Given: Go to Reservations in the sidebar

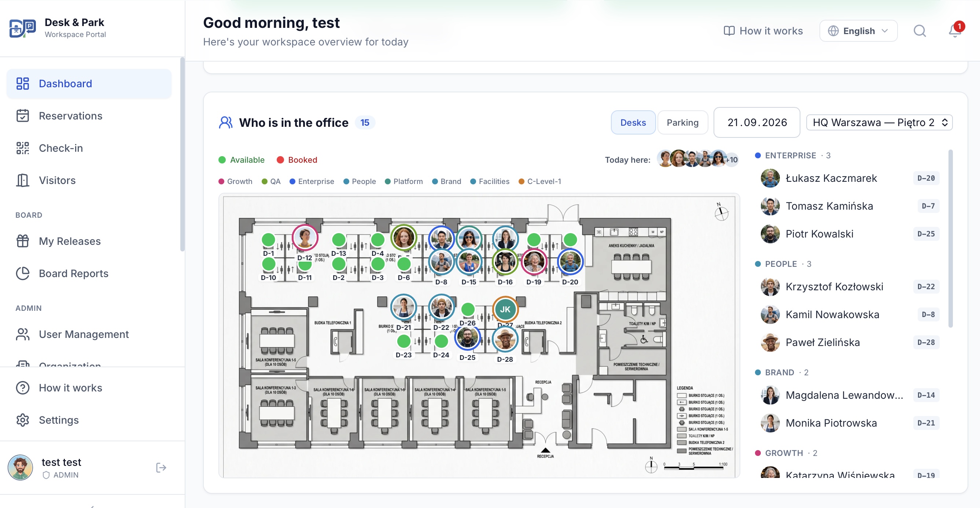Looking at the screenshot, I should (x=89, y=116).
